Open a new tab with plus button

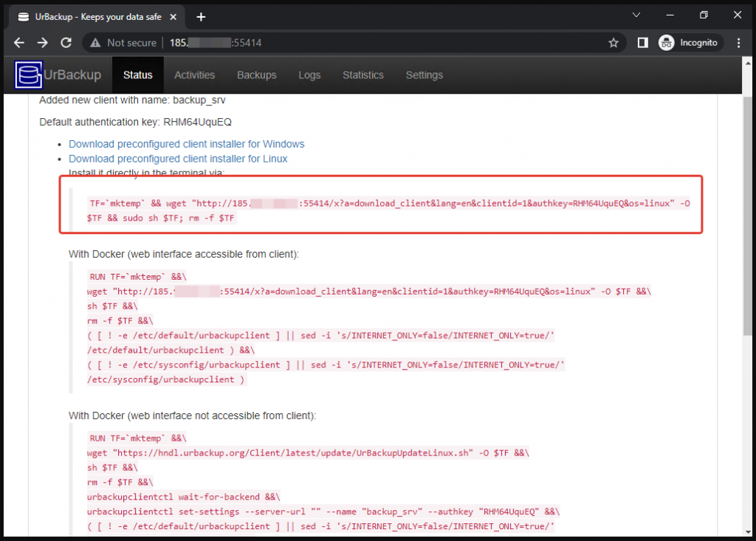click(201, 16)
